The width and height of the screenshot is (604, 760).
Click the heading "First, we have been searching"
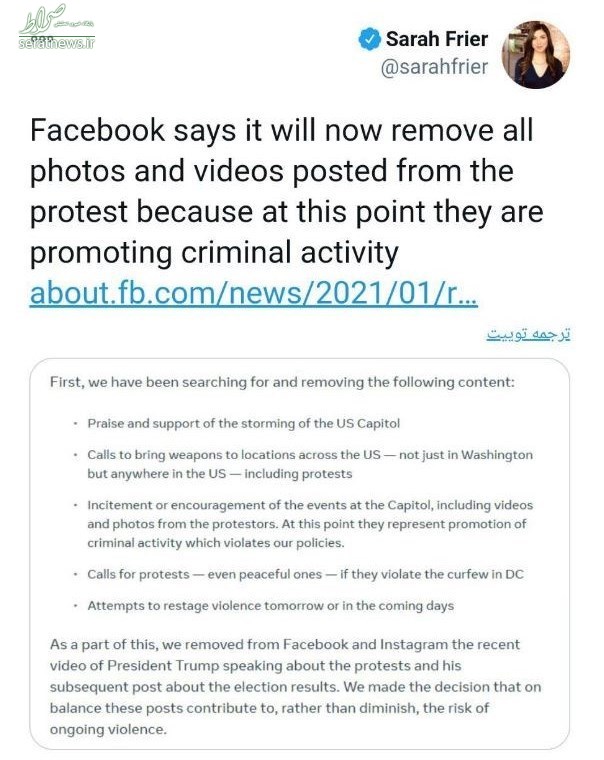click(x=282, y=382)
